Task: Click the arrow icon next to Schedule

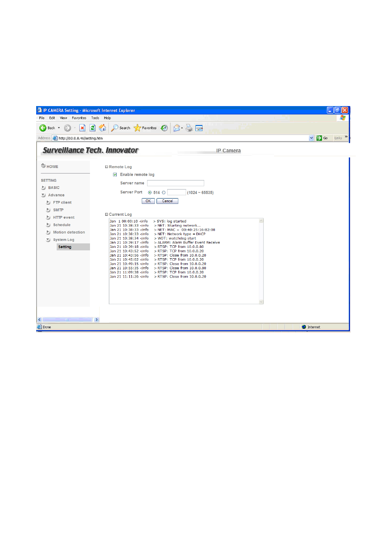Action: pos(48,224)
